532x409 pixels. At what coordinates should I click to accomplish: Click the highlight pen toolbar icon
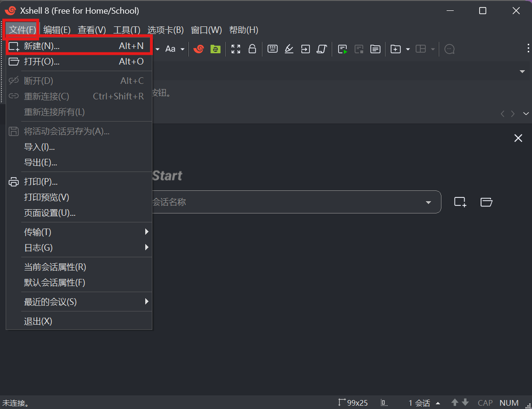coord(289,49)
